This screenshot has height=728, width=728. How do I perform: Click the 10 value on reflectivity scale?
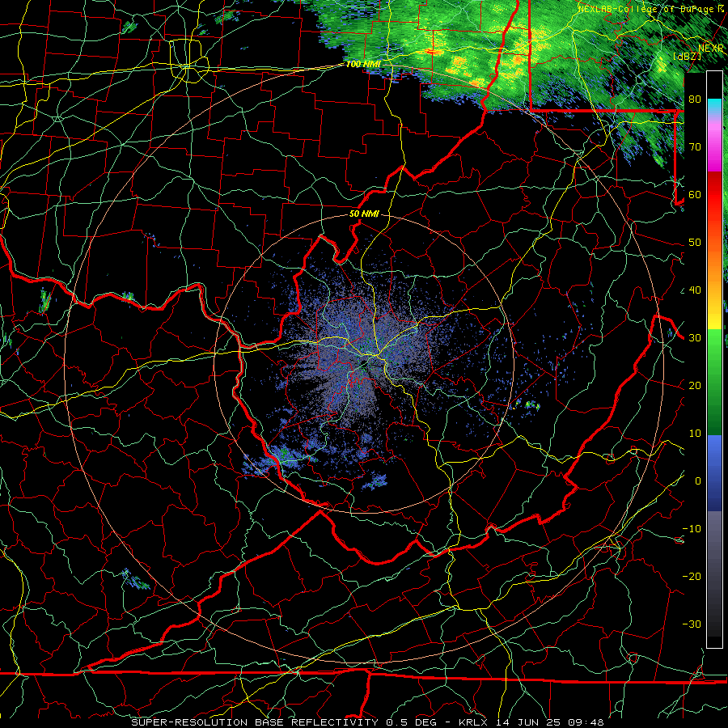tap(695, 434)
